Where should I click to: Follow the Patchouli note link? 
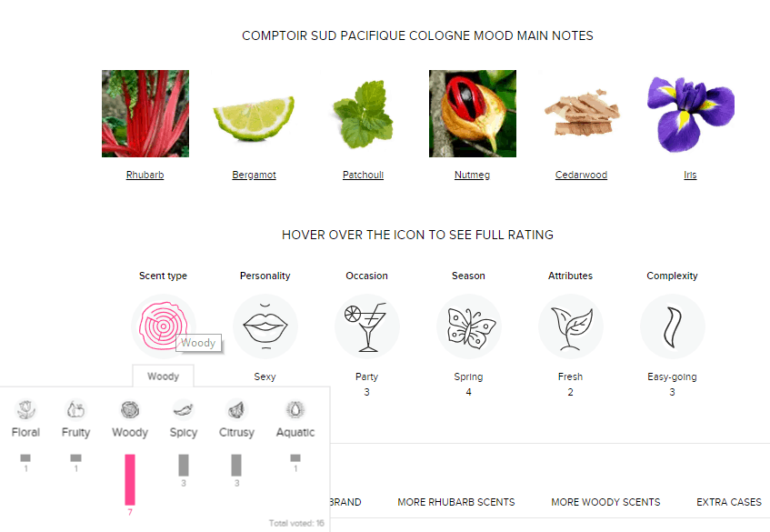click(363, 175)
